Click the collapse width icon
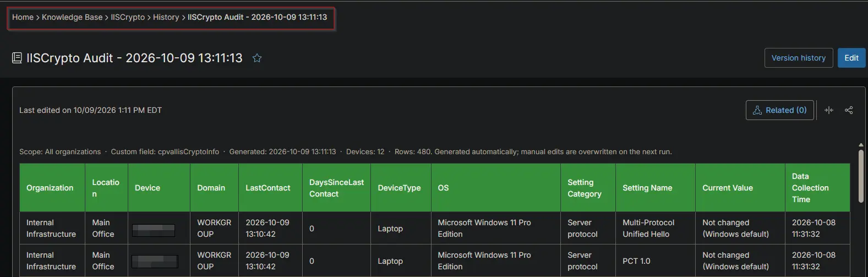 point(829,110)
